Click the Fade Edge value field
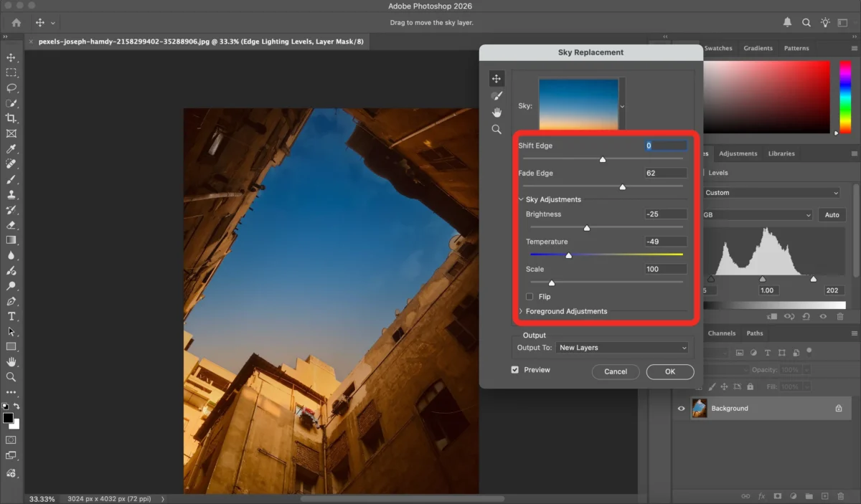 coord(665,173)
